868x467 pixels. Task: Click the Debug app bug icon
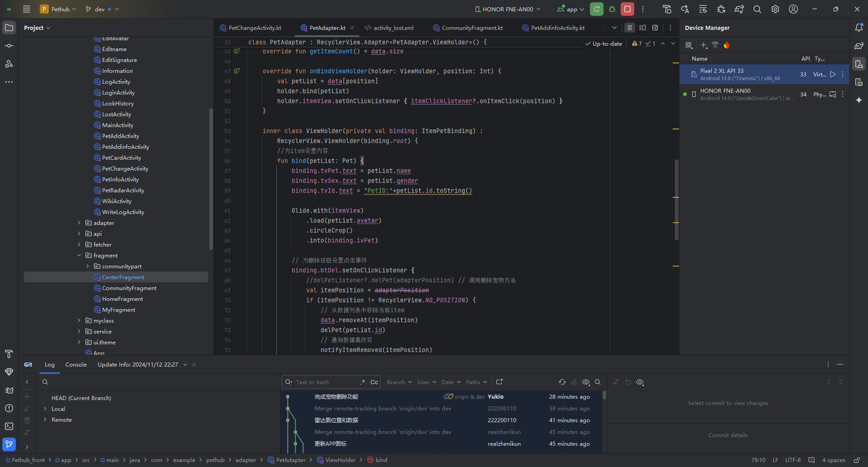tap(612, 9)
